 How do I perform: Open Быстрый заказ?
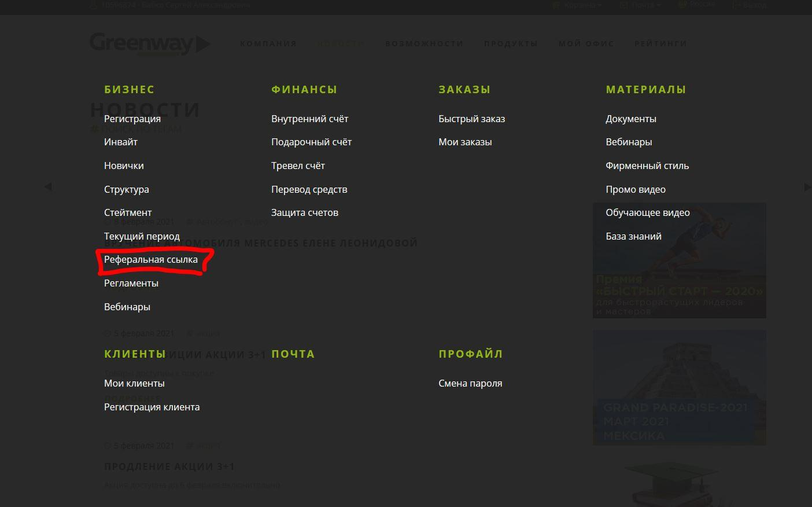472,119
